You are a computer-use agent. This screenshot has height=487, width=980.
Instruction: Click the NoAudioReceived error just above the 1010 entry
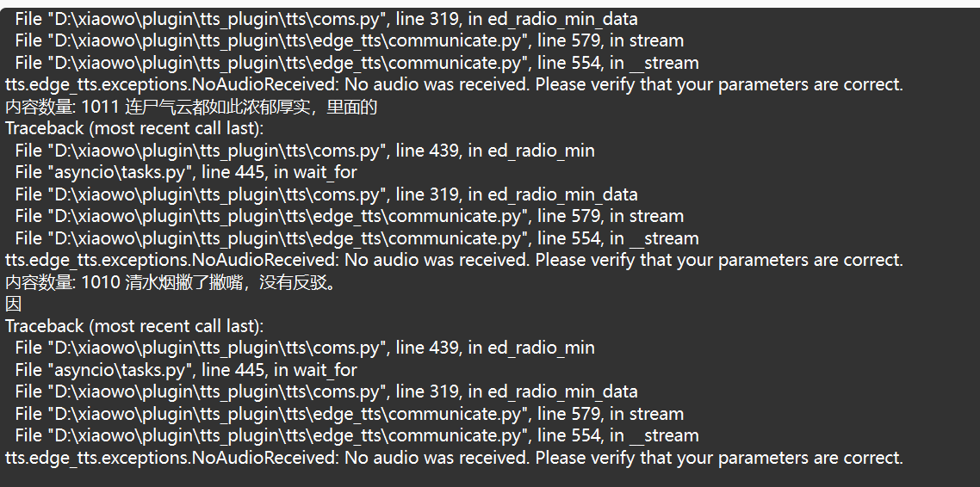455,260
